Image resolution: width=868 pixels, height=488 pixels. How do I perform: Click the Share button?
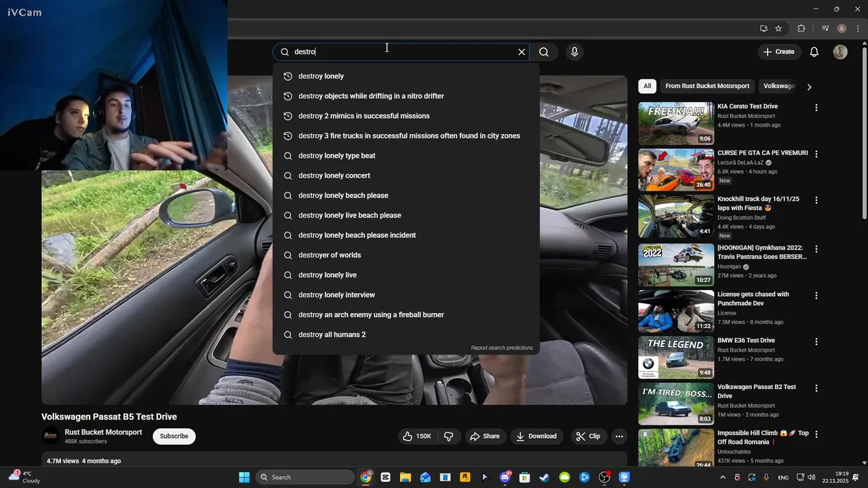tap(485, 436)
